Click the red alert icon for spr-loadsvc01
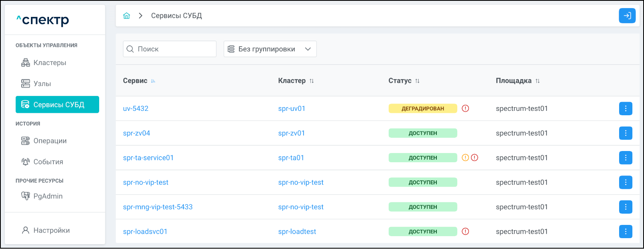Image resolution: width=644 pixels, height=249 pixels. point(465,231)
